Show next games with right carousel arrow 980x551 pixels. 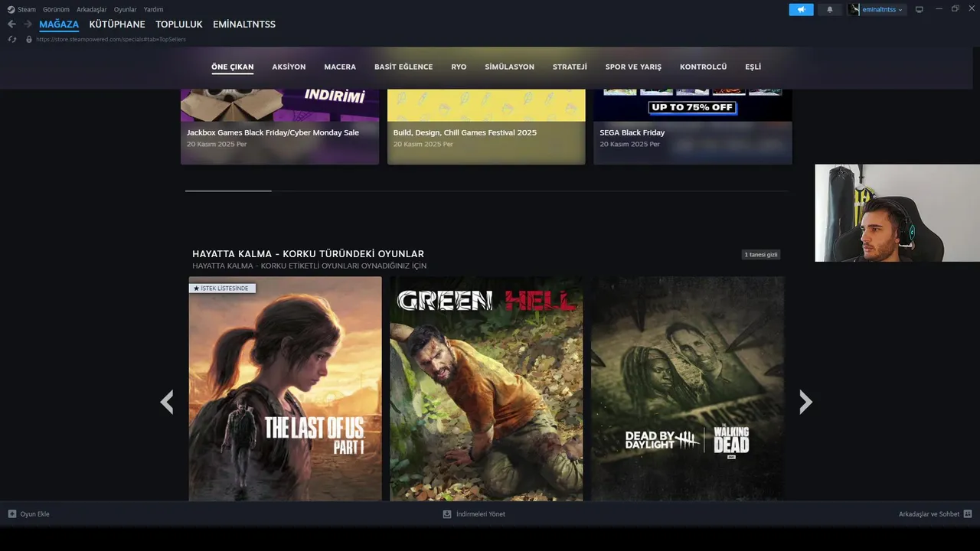pos(805,402)
